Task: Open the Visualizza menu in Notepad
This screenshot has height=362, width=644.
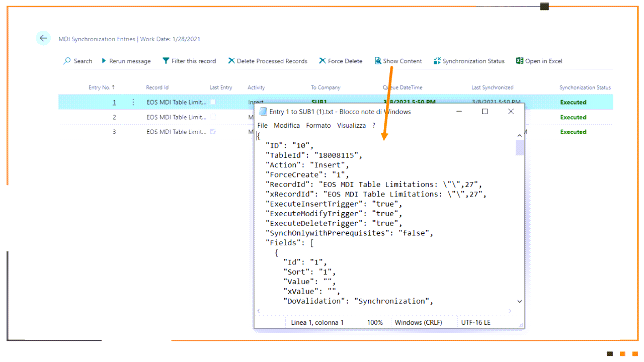Action: (352, 125)
